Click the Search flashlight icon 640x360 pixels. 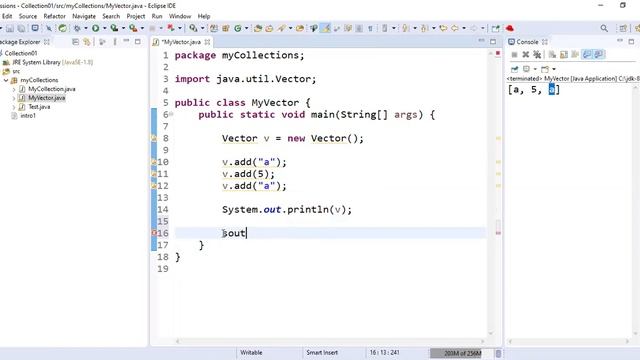coord(282,28)
